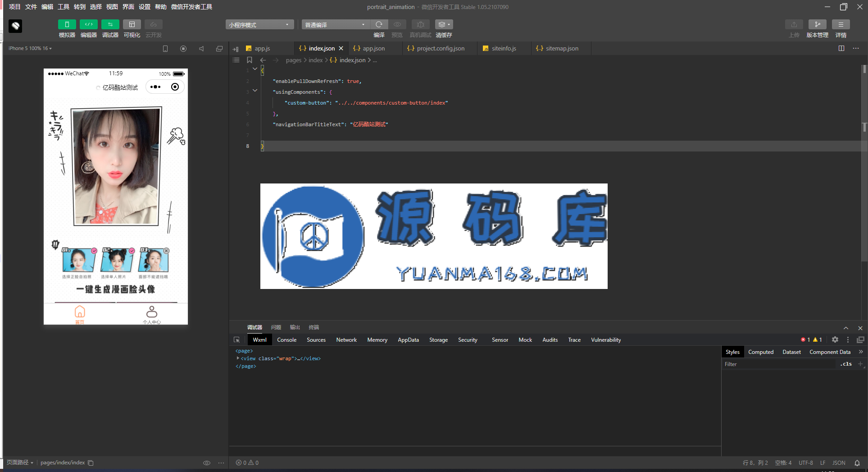Collapse the usingComponents fold arrow
This screenshot has height=472, width=868.
click(x=255, y=91)
